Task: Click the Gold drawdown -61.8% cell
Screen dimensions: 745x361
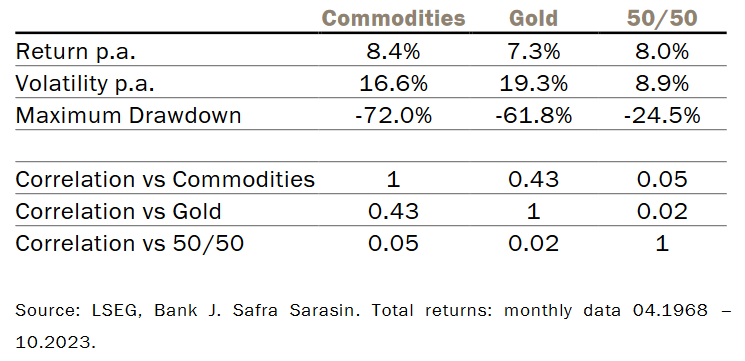Action: (533, 115)
